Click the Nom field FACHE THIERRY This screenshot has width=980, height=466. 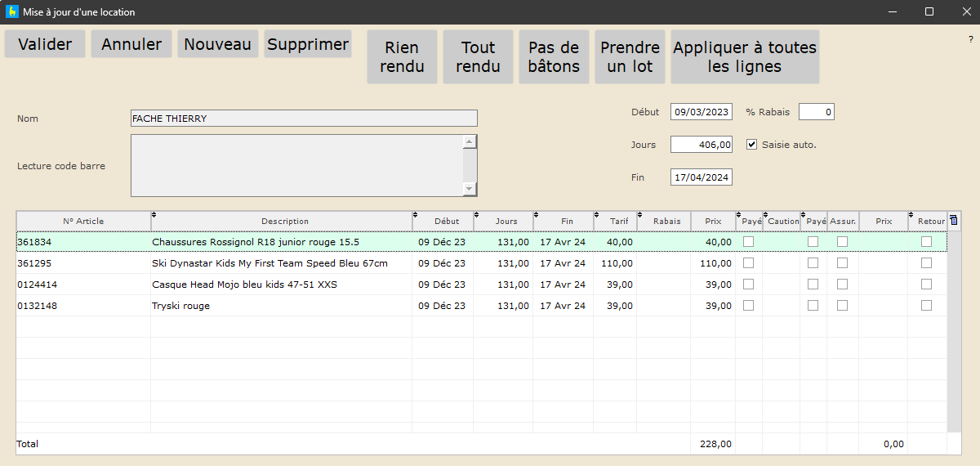click(x=304, y=119)
